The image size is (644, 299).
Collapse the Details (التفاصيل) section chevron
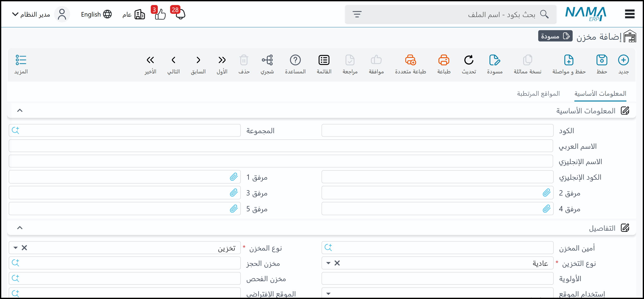tap(20, 228)
